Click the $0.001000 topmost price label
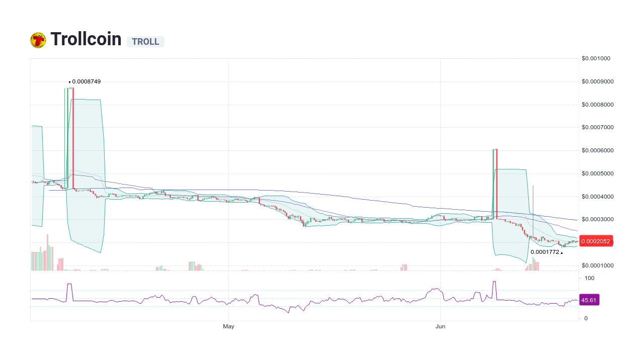The height and width of the screenshot is (362, 644). pos(596,58)
